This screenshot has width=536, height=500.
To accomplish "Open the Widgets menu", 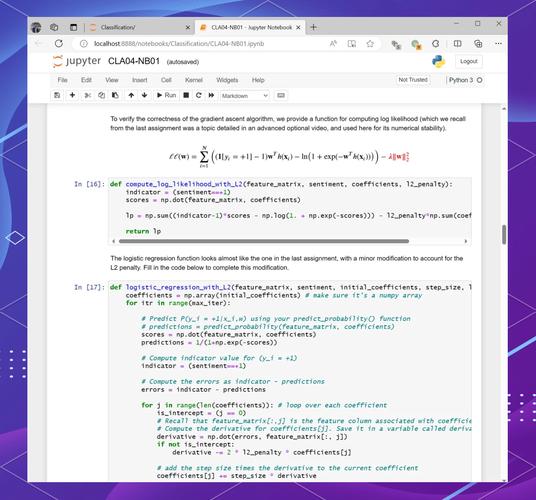I will tap(227, 80).
